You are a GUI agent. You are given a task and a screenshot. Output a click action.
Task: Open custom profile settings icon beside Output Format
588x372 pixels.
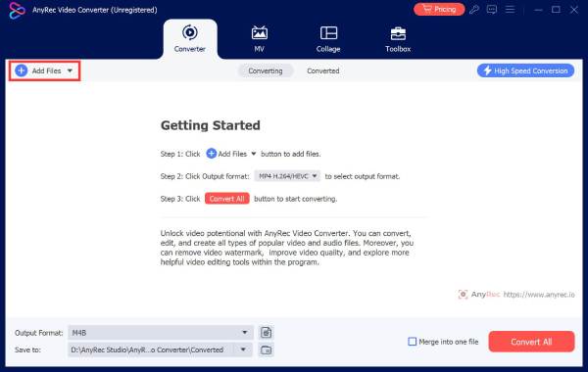(266, 332)
